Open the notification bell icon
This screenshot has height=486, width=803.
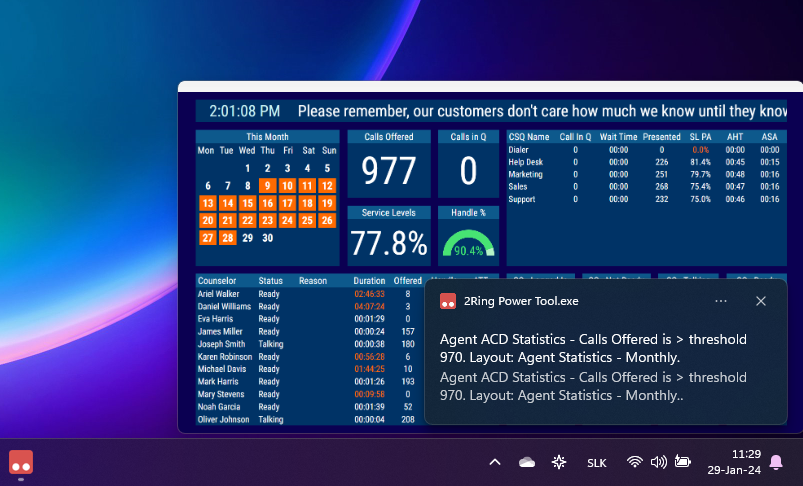point(776,462)
